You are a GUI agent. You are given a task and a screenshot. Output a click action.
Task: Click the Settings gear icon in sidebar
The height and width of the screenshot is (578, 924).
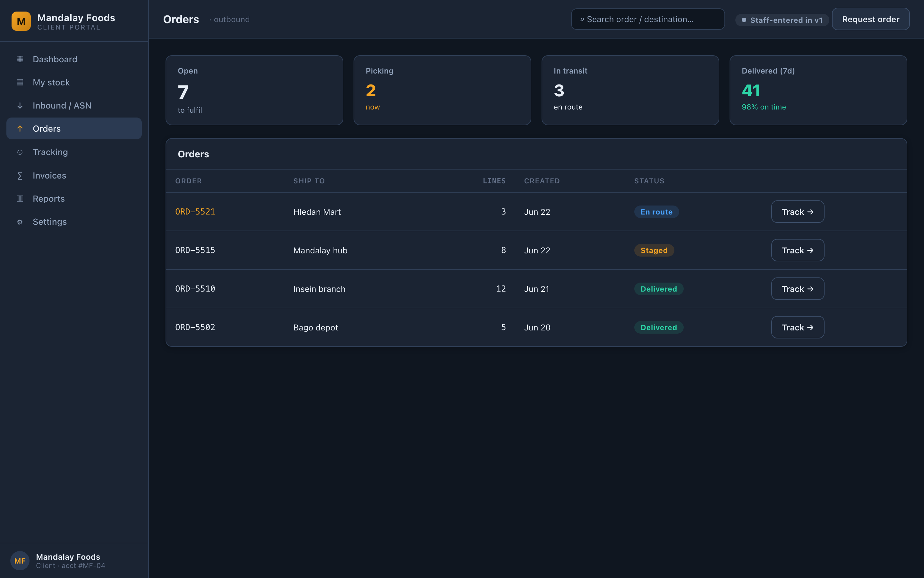tap(20, 222)
